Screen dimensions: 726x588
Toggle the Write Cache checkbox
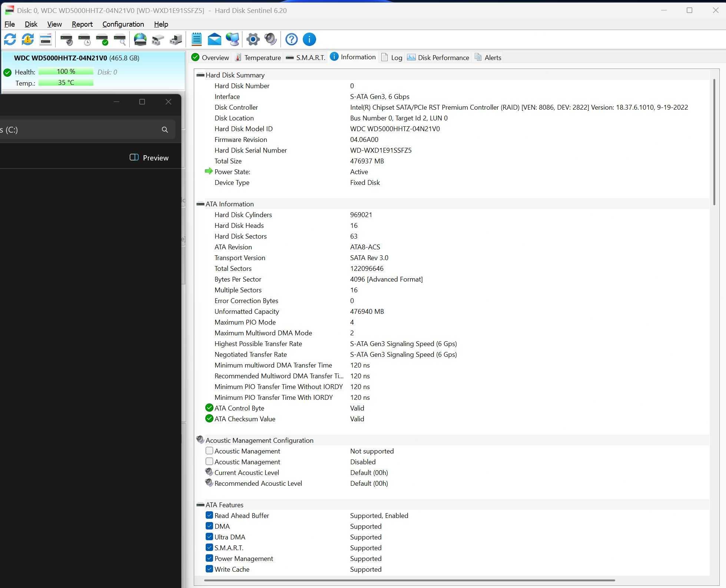[209, 569]
